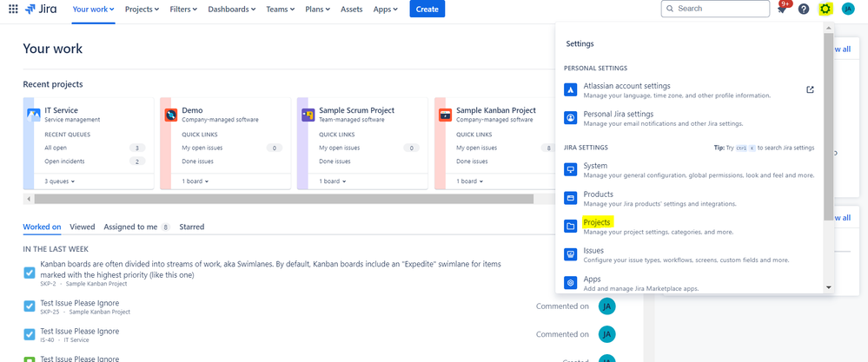
Task: Click the Sample Scrum Project avatar
Action: pos(308,115)
